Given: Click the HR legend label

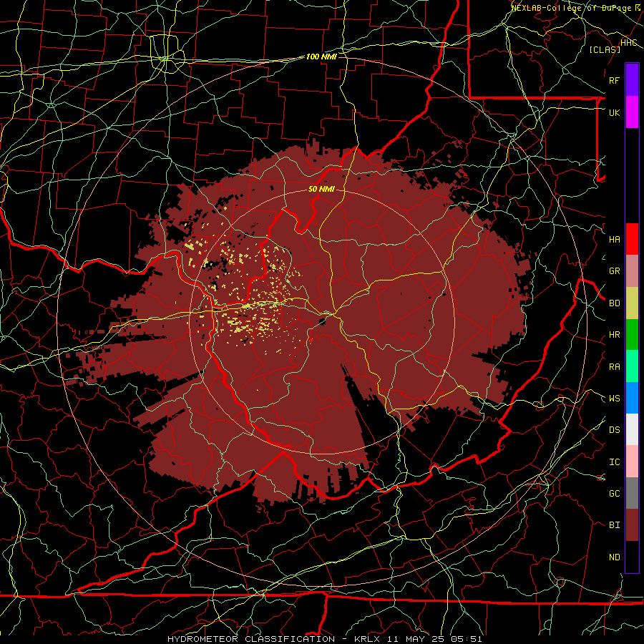Looking at the screenshot, I should [615, 334].
